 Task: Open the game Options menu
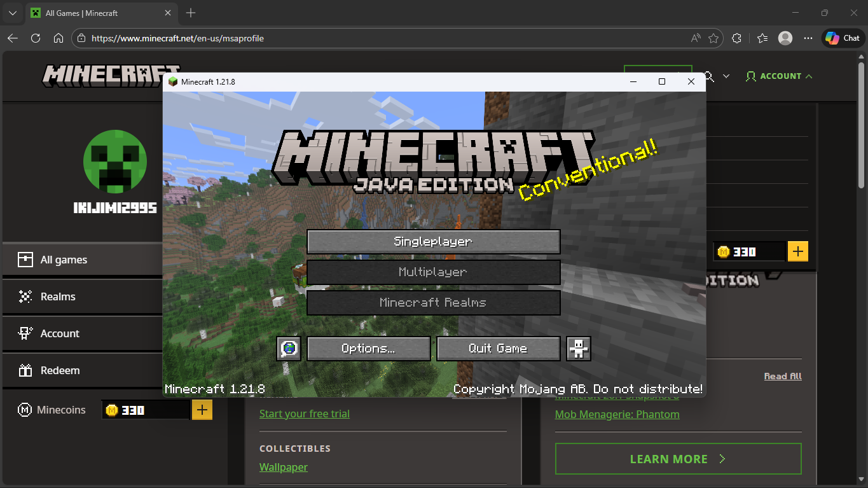tap(369, 349)
